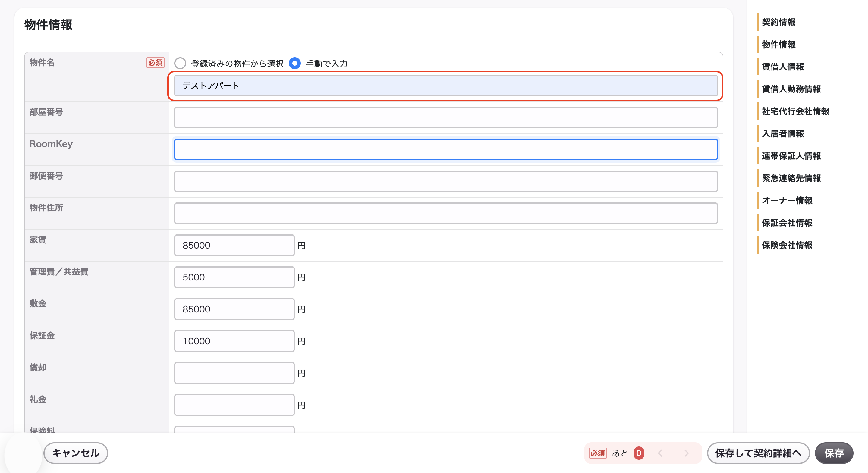Open 賃借人情報 section from sidebar

pyautogui.click(x=783, y=67)
